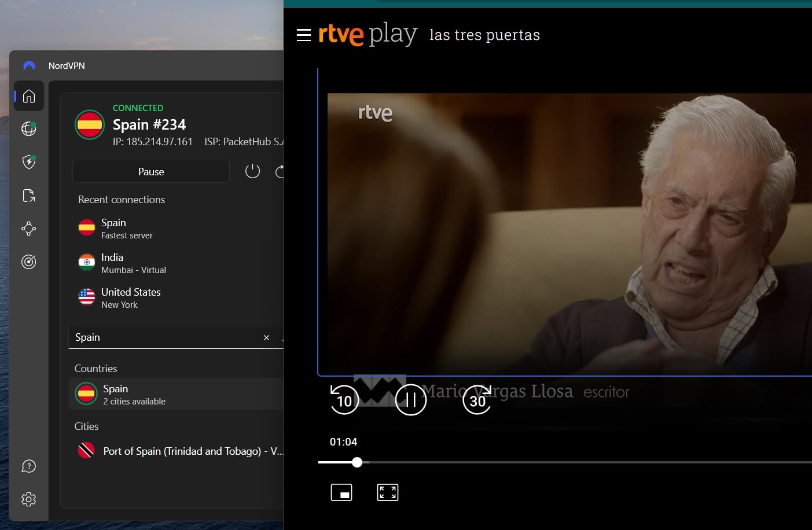Pause playback of las tres puertas
Viewport: 812px width, 530px height.
[x=410, y=399]
